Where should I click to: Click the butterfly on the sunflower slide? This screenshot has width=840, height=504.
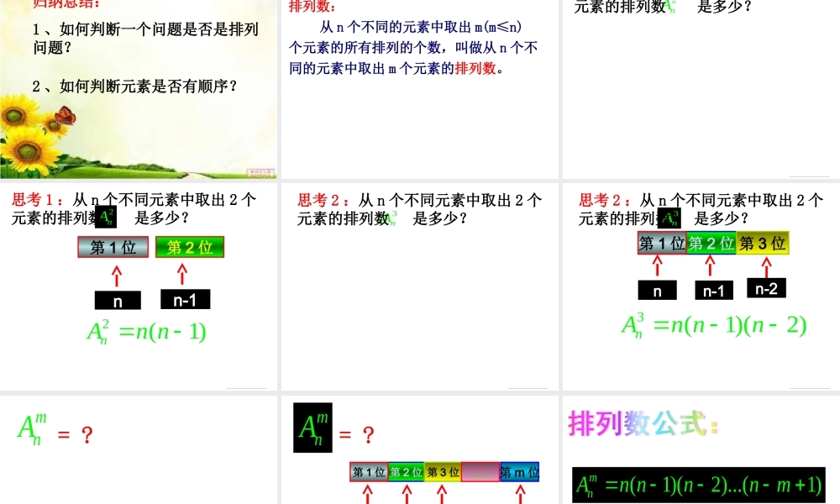point(66,115)
